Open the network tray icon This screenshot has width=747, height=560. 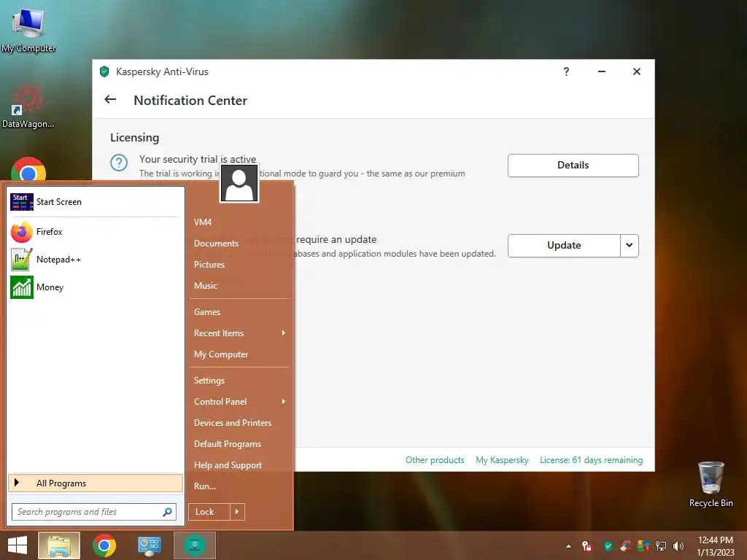tap(661, 546)
